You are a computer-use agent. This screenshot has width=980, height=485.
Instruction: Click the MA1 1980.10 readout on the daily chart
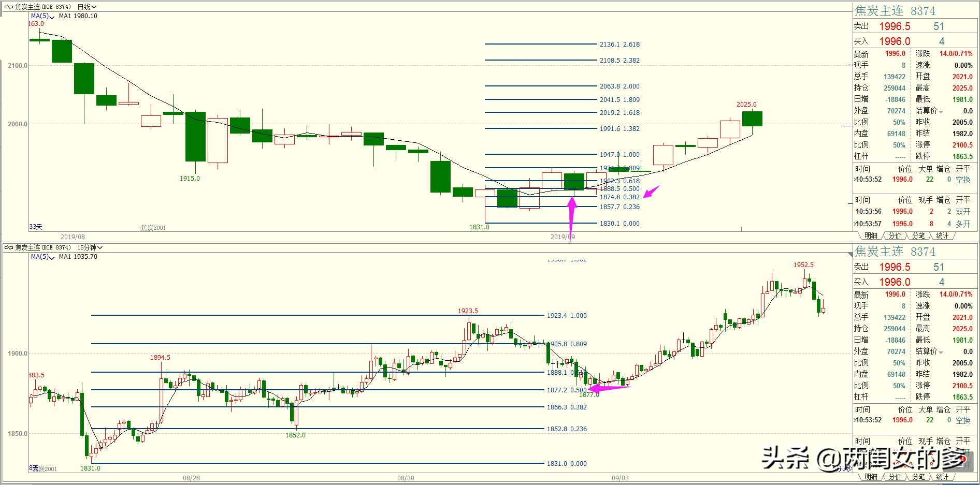[x=78, y=16]
